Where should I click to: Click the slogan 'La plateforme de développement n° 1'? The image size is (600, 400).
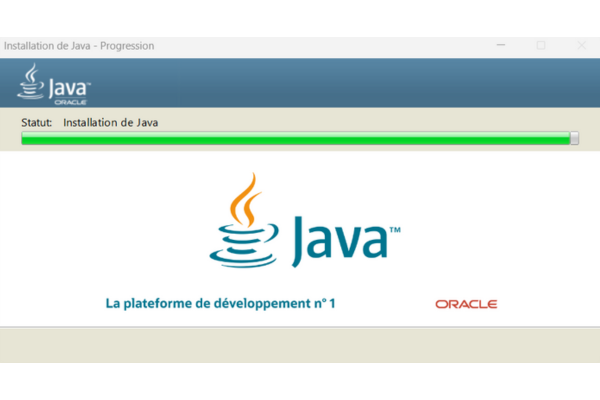220,304
